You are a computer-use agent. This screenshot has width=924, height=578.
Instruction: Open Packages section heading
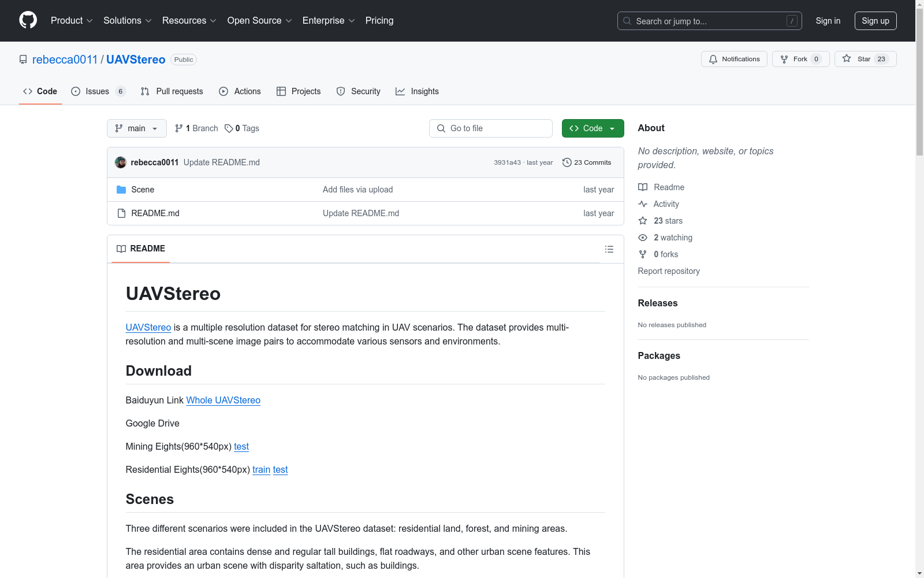pyautogui.click(x=659, y=355)
